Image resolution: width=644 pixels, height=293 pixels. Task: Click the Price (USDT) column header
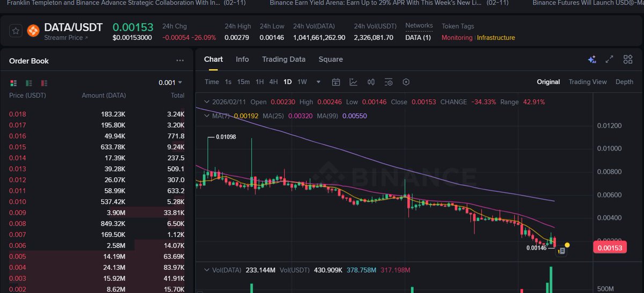click(x=27, y=96)
